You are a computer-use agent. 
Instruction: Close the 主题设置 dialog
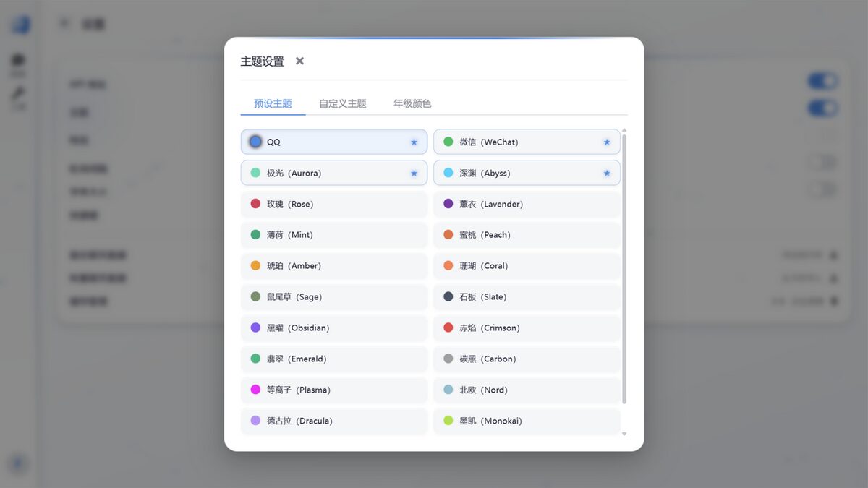coord(299,61)
